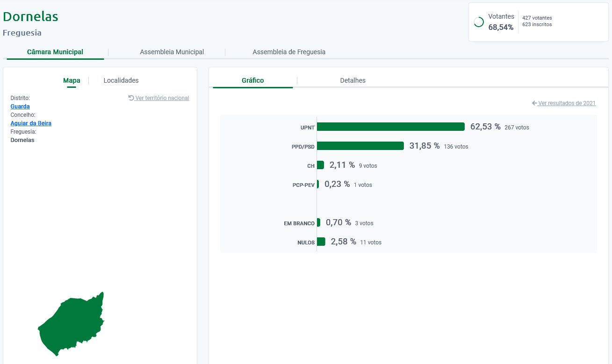Click the PPD/PSD result bar
The width and height of the screenshot is (612, 364).
tap(360, 146)
